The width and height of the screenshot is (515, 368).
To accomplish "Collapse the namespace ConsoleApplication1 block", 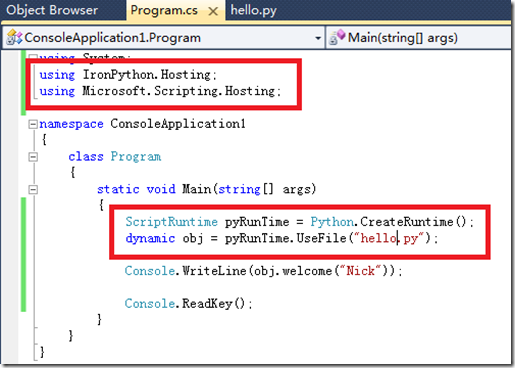I will pyautogui.click(x=33, y=124).
